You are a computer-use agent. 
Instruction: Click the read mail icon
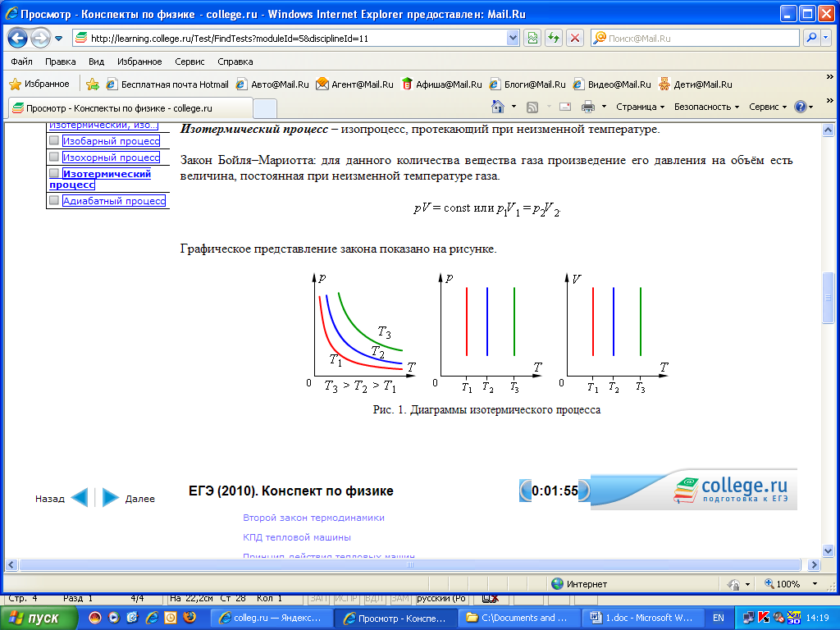pos(564,107)
